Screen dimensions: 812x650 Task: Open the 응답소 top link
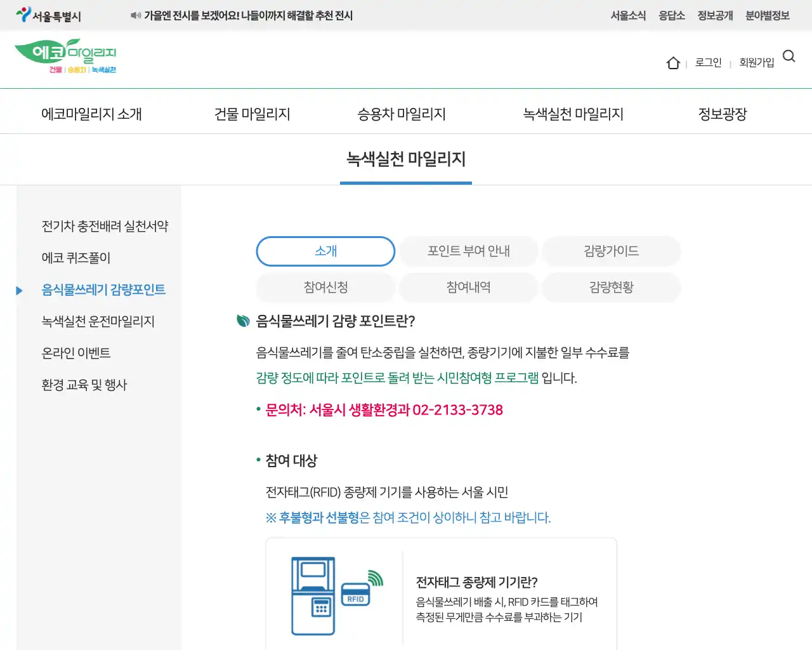point(672,15)
